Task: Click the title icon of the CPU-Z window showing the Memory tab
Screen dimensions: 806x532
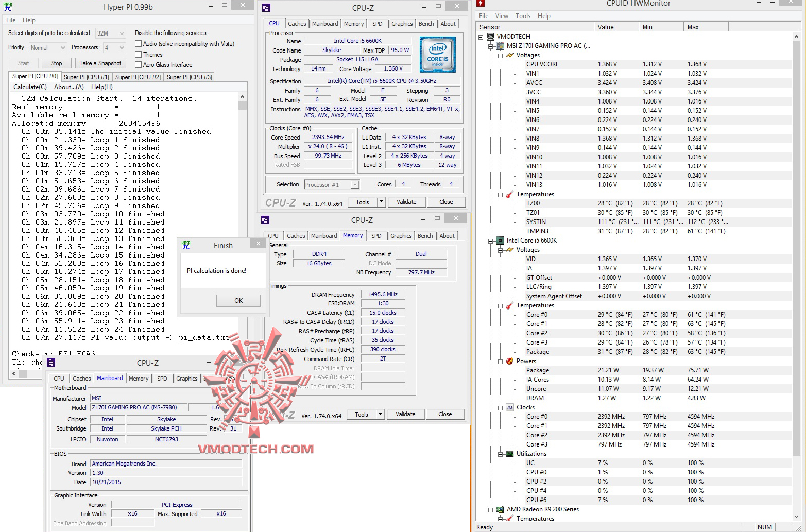Action: (x=265, y=220)
